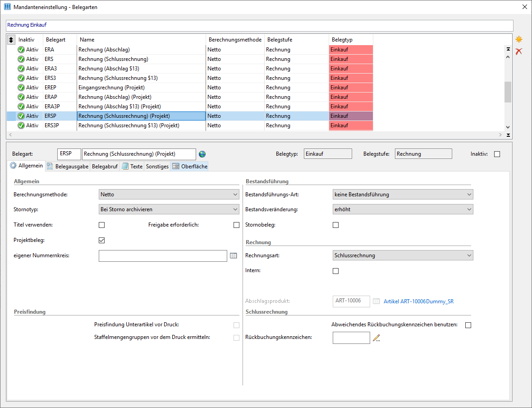Click the list scrollbar down arrow
532x408 pixels.
[x=508, y=127]
